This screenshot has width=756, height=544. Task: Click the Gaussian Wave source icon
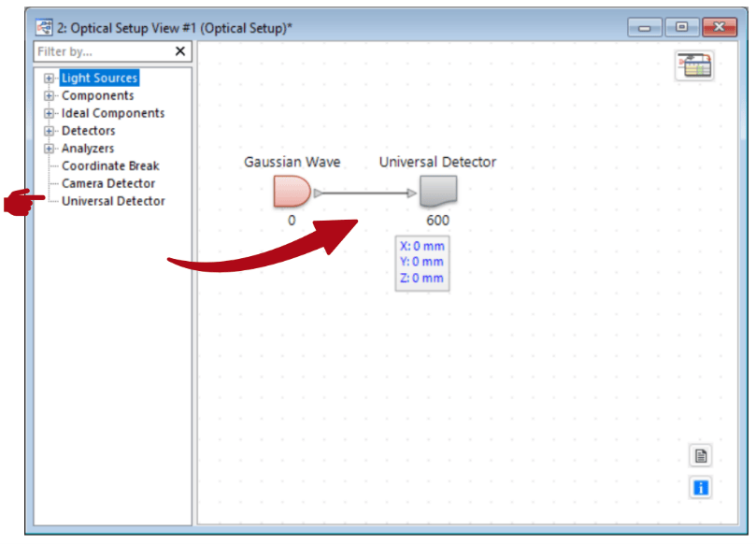pyautogui.click(x=292, y=192)
